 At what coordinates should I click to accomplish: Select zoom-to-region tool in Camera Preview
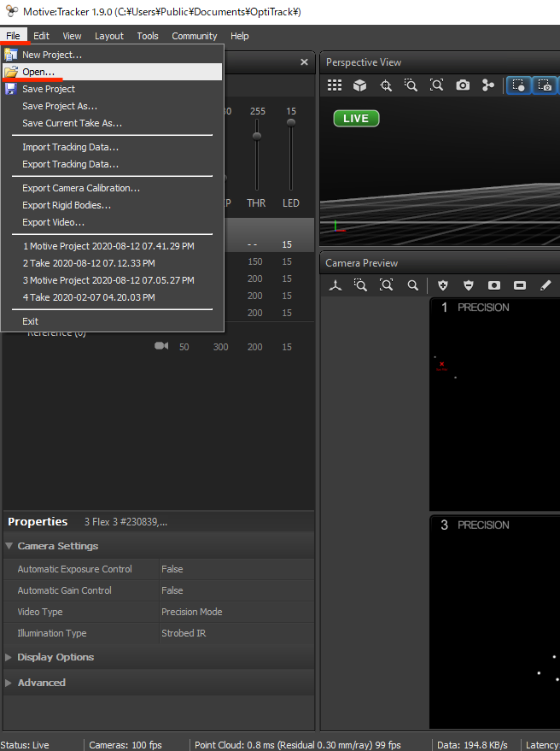pos(360,285)
